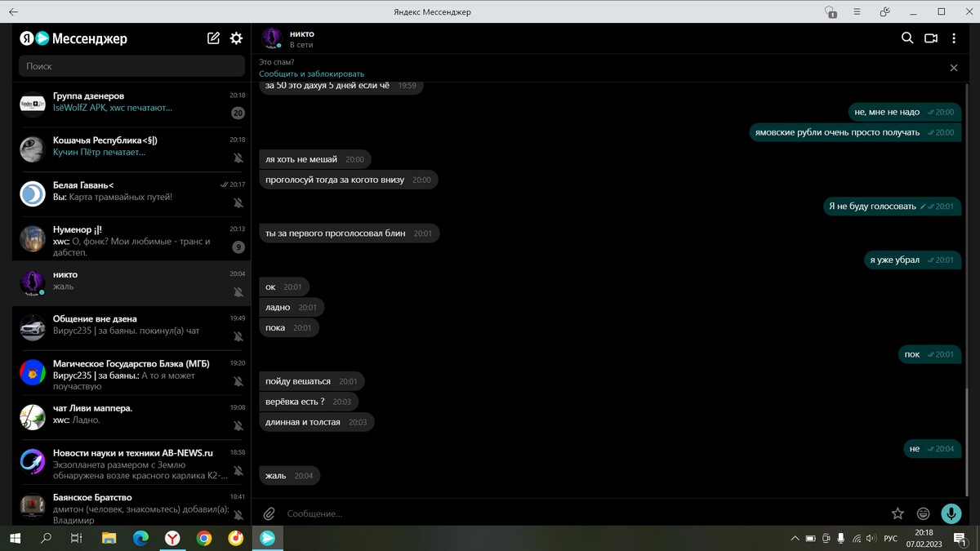The image size is (980, 551).
Task: Open the three-dot chat menu
Action: [954, 38]
